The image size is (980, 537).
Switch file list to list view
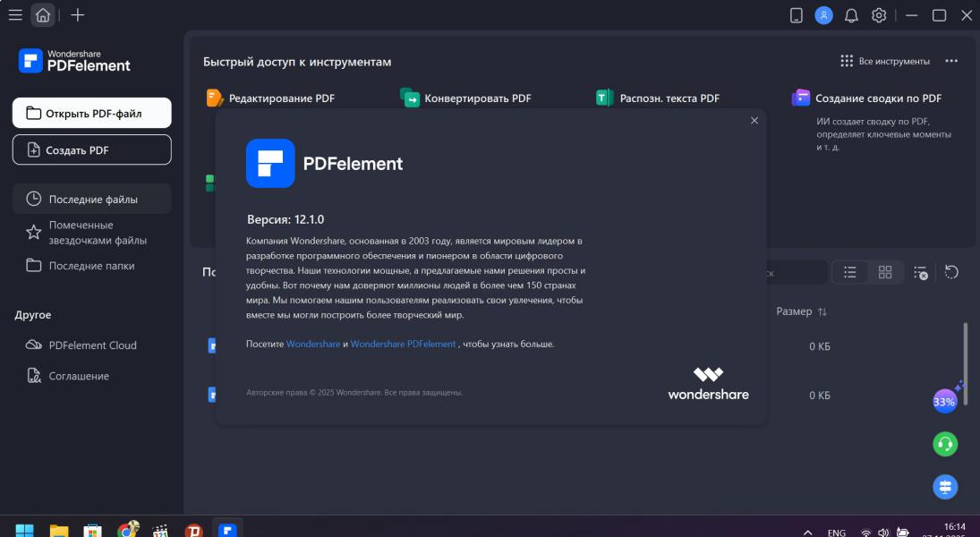point(850,272)
